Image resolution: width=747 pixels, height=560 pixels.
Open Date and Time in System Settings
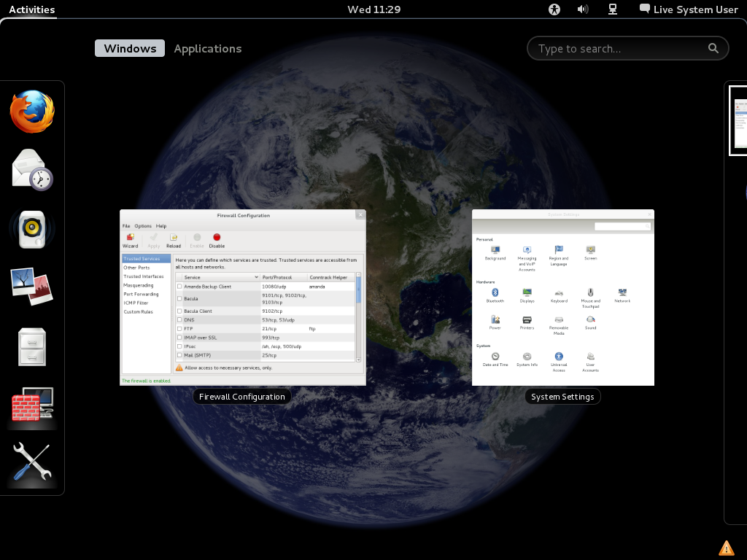tap(495, 359)
